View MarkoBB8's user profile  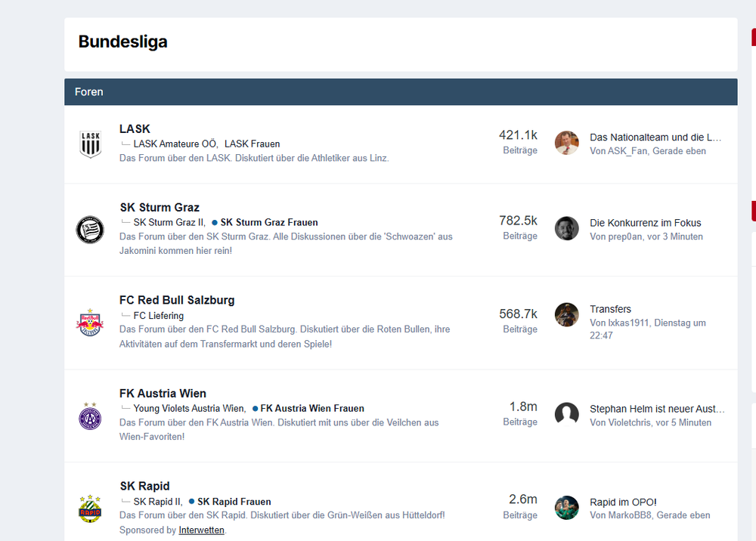(x=630, y=515)
